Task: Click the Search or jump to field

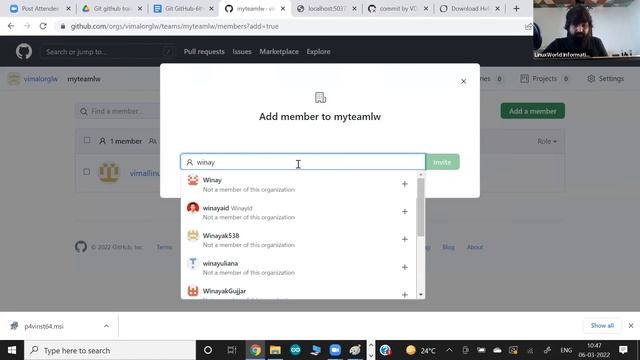Action: tap(107, 52)
